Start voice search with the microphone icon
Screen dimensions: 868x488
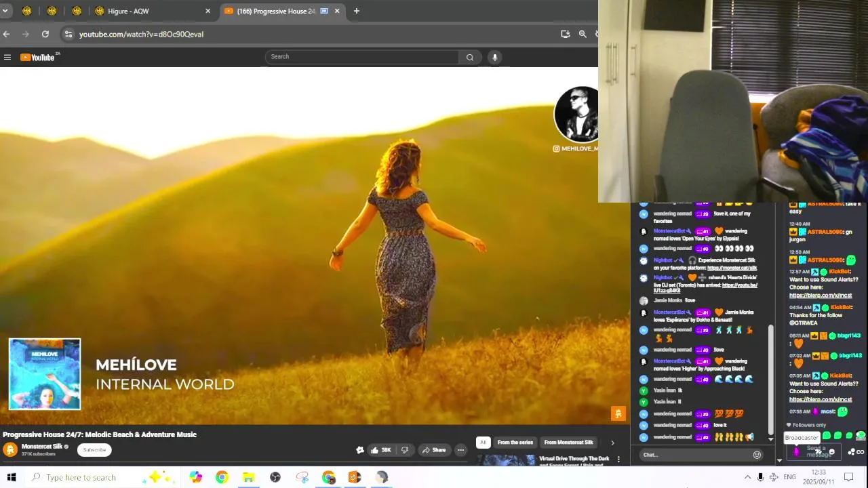coord(495,58)
